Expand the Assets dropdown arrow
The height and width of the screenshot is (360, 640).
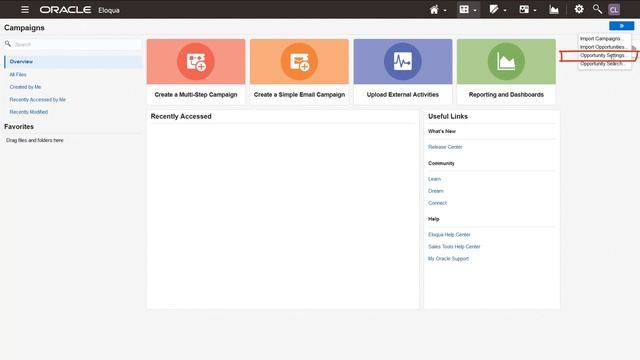(x=505, y=11)
